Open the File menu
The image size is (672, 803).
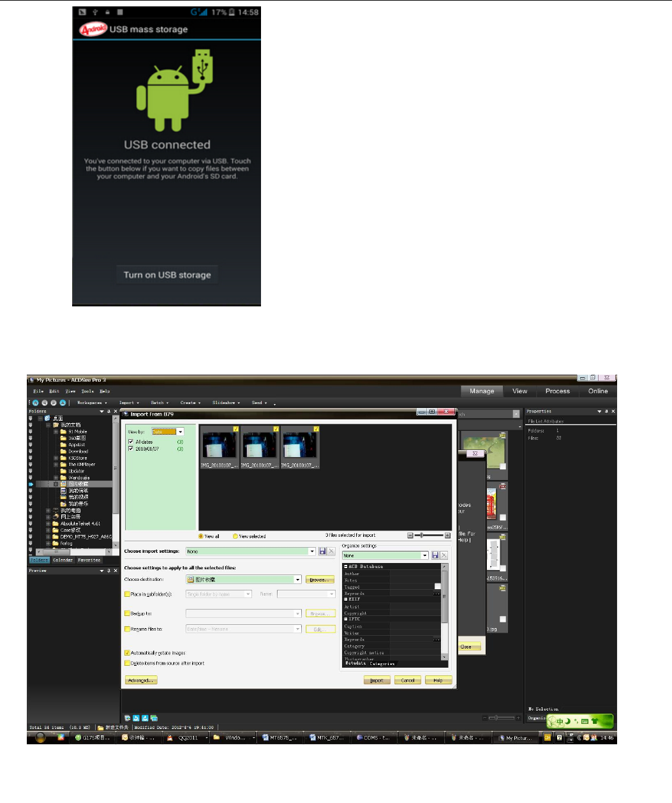[38, 391]
